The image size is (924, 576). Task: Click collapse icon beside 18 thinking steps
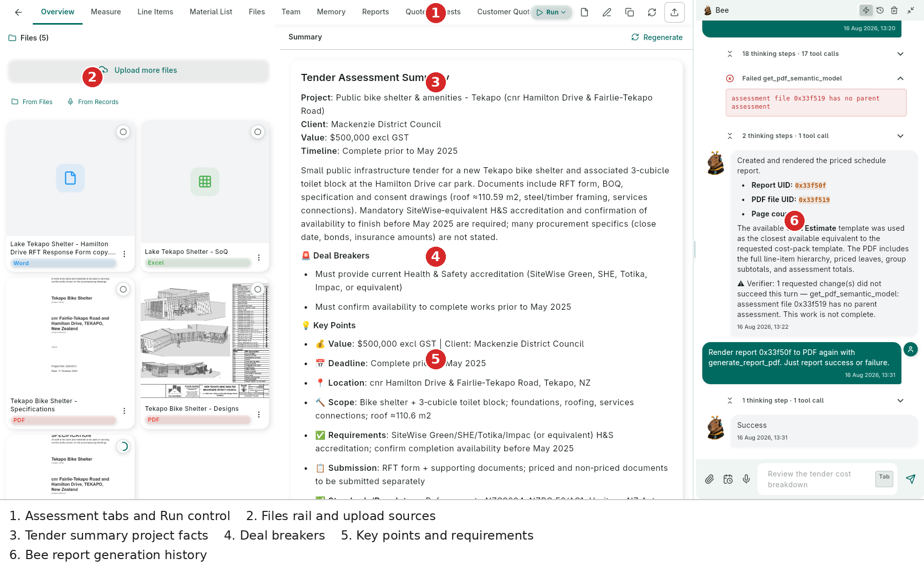(x=730, y=54)
